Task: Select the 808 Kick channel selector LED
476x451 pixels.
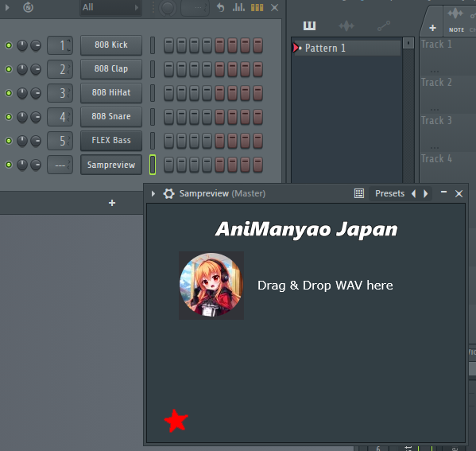Action: click(x=153, y=45)
